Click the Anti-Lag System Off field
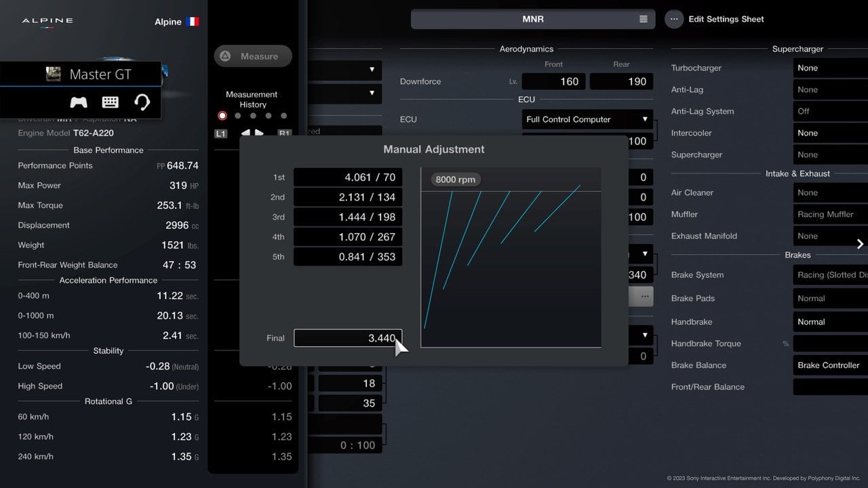This screenshot has width=868, height=488. (x=830, y=111)
